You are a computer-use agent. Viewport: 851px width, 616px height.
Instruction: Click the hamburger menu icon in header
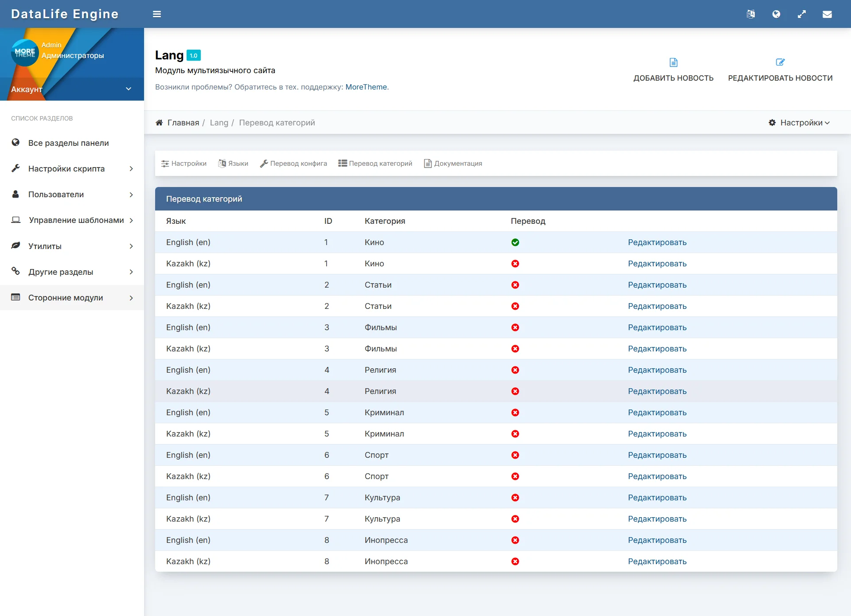point(157,14)
